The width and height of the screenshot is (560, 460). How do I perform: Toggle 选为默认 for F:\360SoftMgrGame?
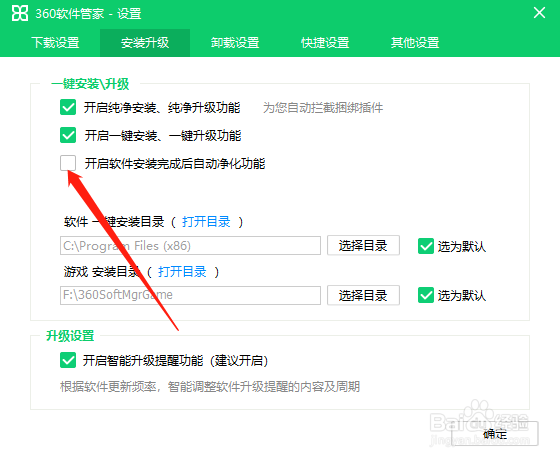(426, 295)
